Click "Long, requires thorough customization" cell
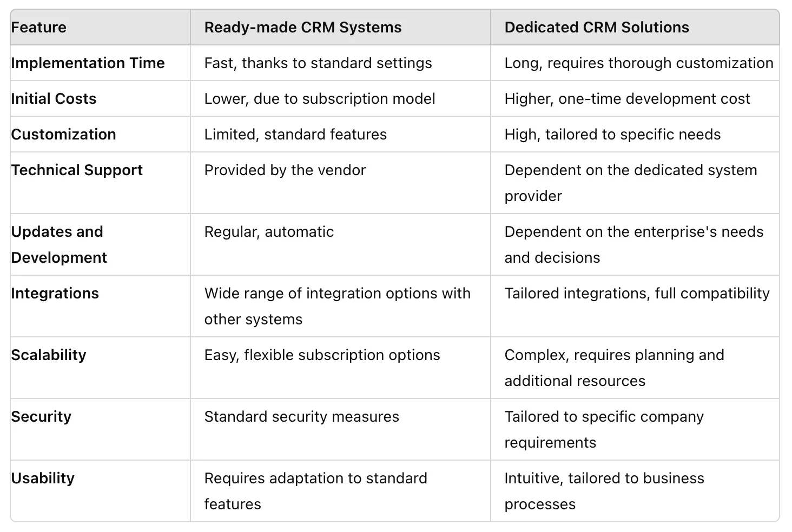Viewport: 792px width, 532px height. pos(639,63)
